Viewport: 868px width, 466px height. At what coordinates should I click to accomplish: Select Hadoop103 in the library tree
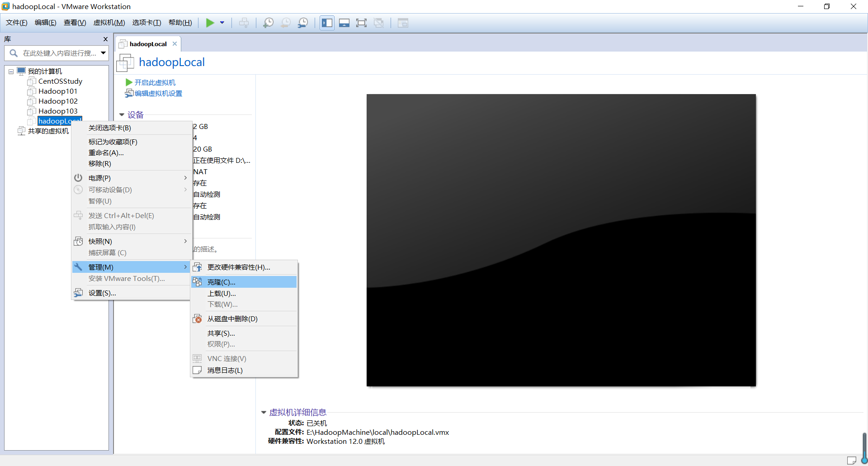click(58, 111)
